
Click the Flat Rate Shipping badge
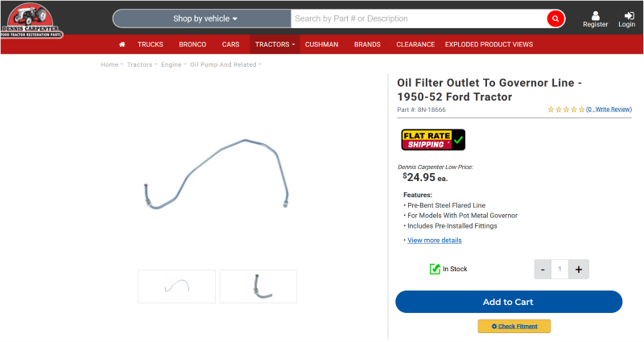[x=433, y=140]
